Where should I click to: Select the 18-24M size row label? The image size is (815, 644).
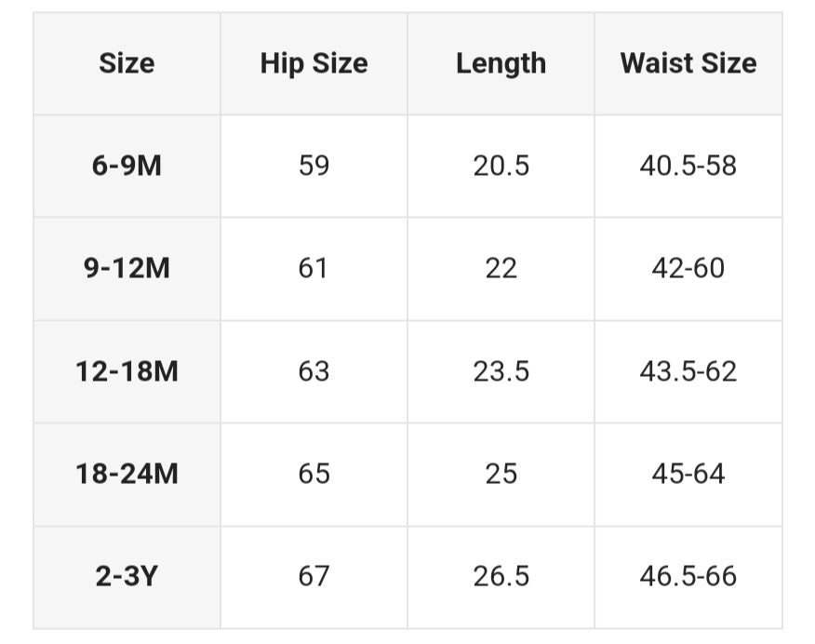point(127,474)
